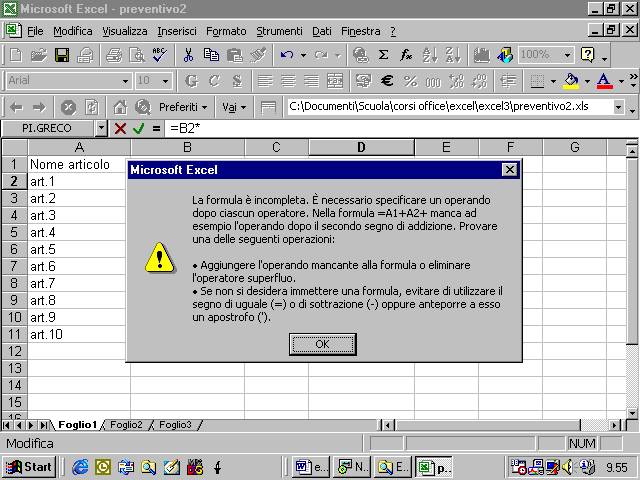This screenshot has width=640, height=480.
Task: Launch Internet Explorer from Quick Launch
Action: coord(80,467)
